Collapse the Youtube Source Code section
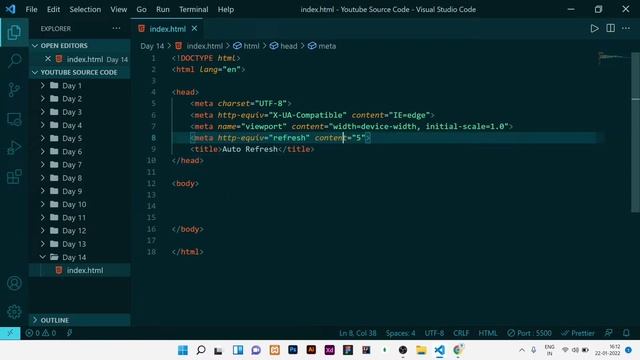 [80, 72]
